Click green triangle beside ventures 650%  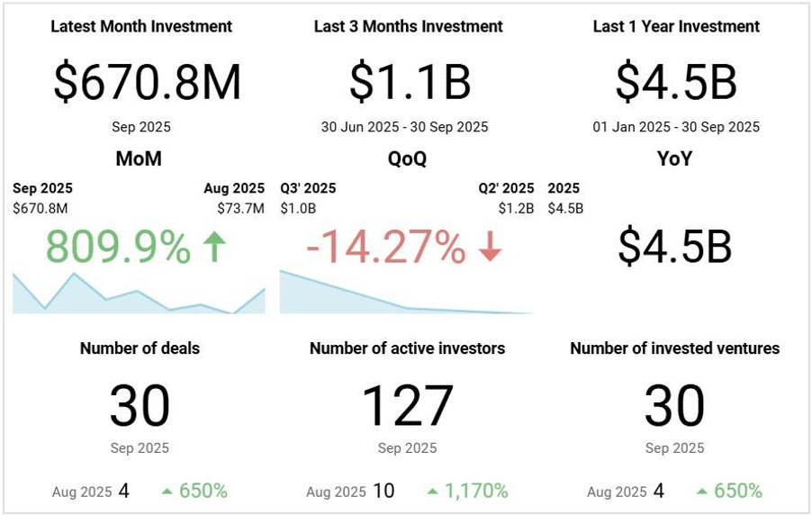pyautogui.click(x=701, y=491)
